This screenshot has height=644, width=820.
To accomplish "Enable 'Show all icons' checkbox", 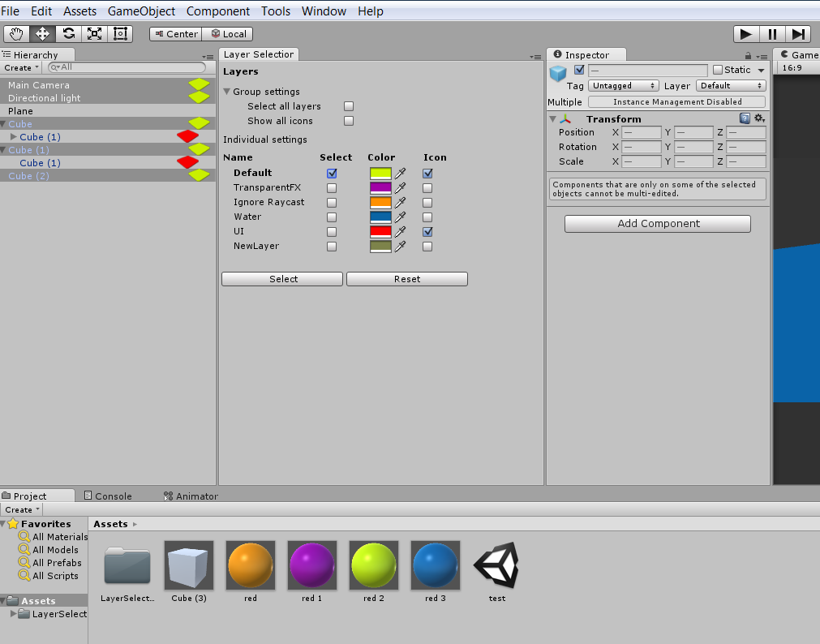I will click(349, 121).
